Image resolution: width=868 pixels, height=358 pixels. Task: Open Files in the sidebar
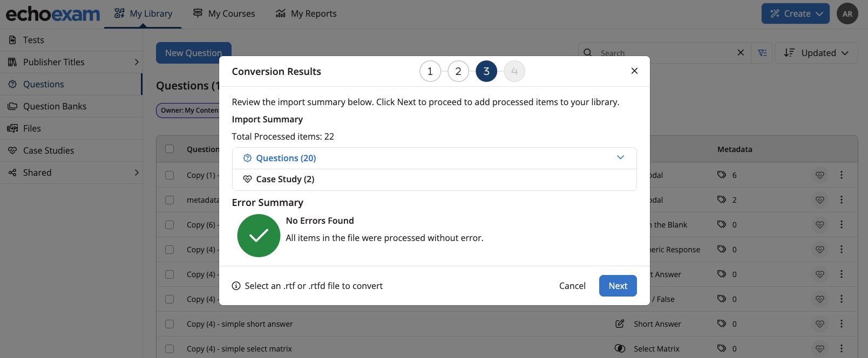71,128
